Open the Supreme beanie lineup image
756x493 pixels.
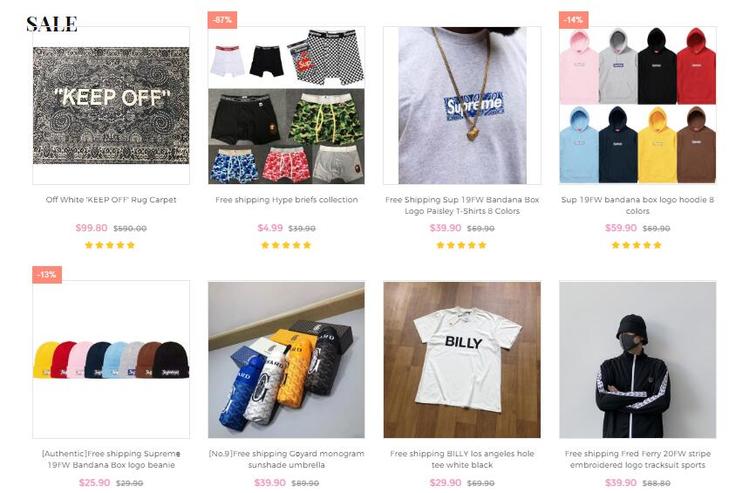point(111,360)
